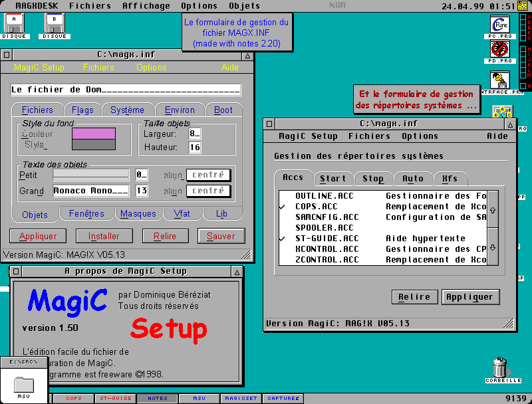Image resolution: width=532 pixels, height=404 pixels.
Task: Select the Fenêtres bottom tab
Action: [x=86, y=213]
